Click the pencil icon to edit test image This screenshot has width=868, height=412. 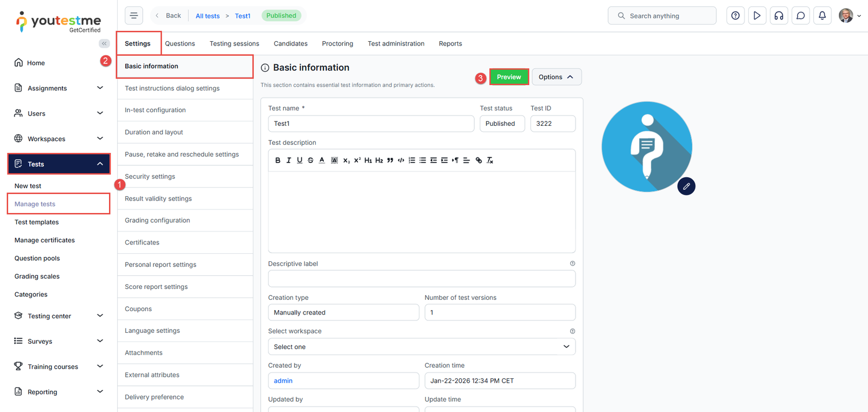click(x=686, y=186)
